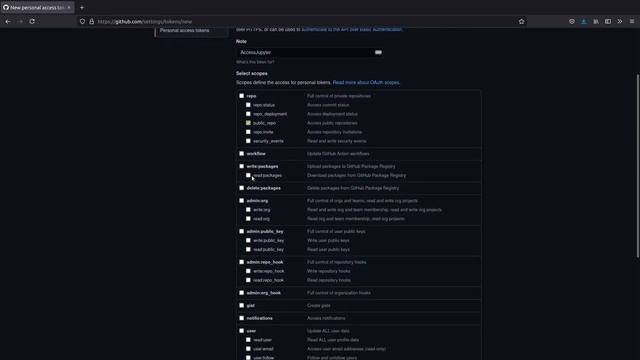Open the library bookmarks toolbar icon
The image size is (640, 360).
click(x=596, y=21)
